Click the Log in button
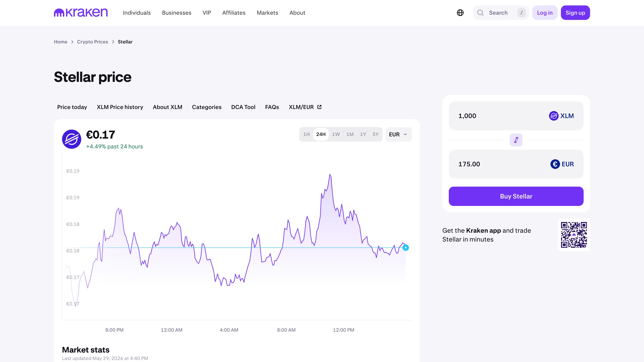644x362 pixels. [x=545, y=13]
